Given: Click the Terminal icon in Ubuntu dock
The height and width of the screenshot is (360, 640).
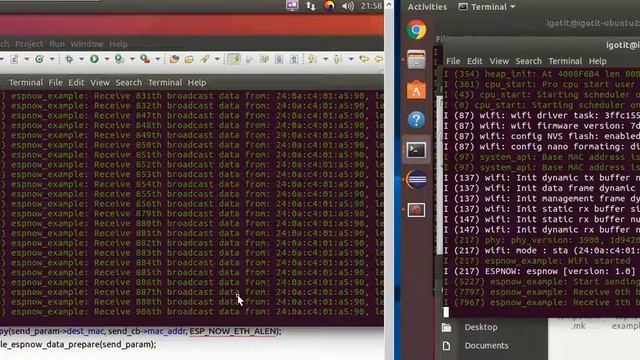Looking at the screenshot, I should click(x=416, y=150).
